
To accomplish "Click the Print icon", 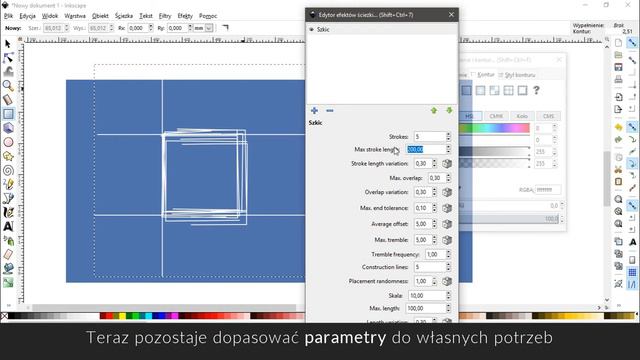I will pos(618,79).
